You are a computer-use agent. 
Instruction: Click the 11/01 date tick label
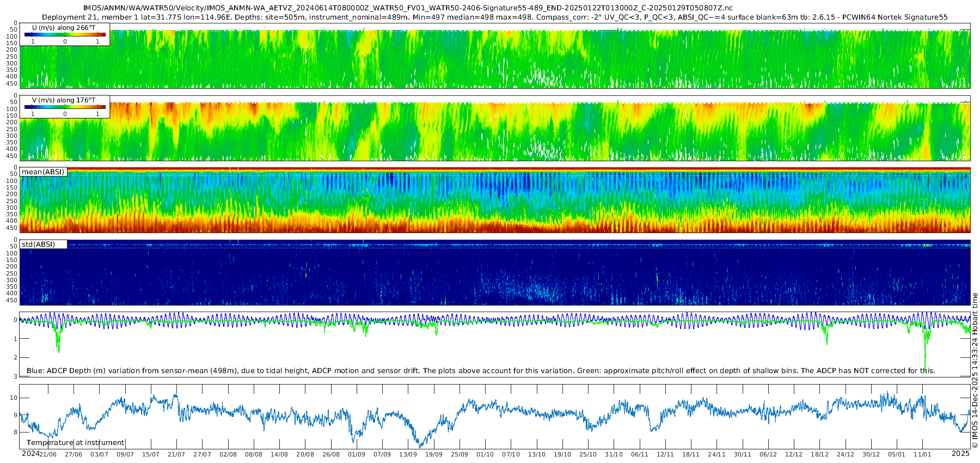pos(922,454)
